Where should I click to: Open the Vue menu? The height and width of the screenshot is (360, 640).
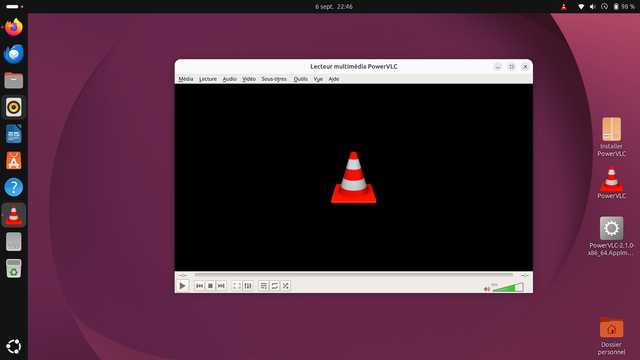pyautogui.click(x=318, y=79)
